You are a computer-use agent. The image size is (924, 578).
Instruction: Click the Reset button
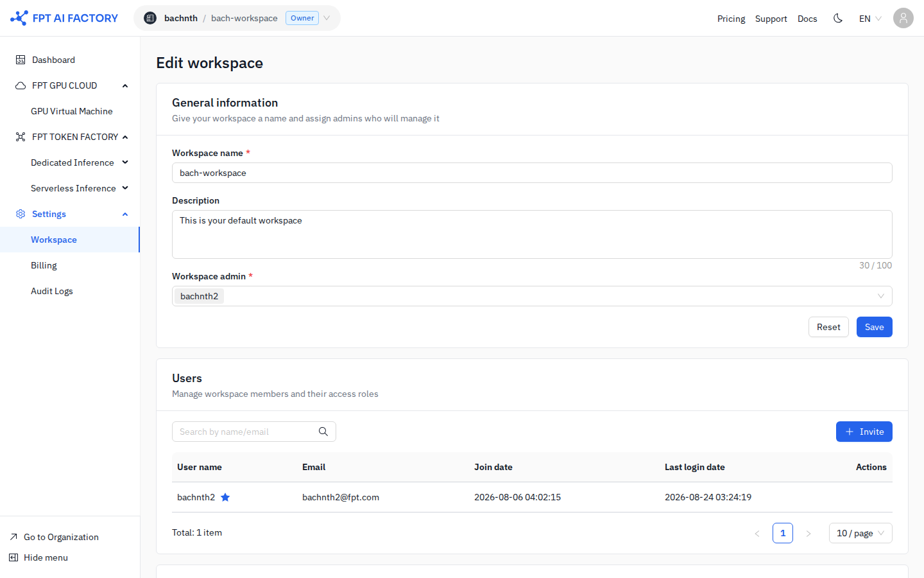[828, 327]
